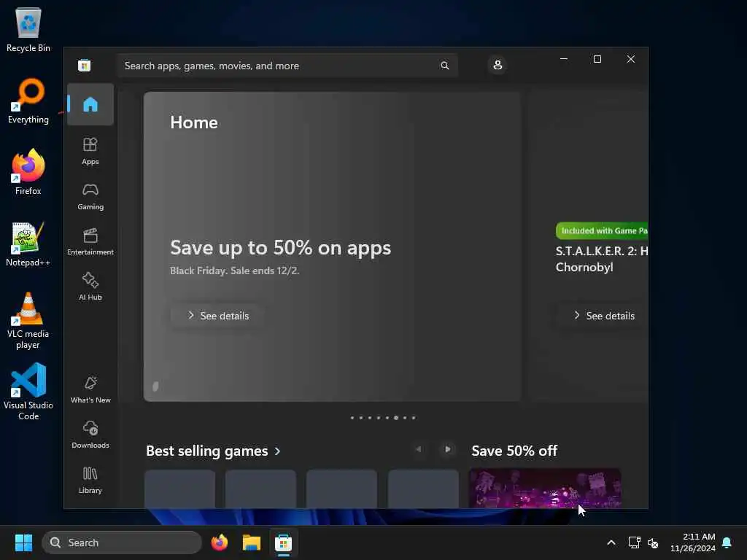See details for Save up to 50% on apps
Screen dimensions: 747x560
[x=217, y=316]
